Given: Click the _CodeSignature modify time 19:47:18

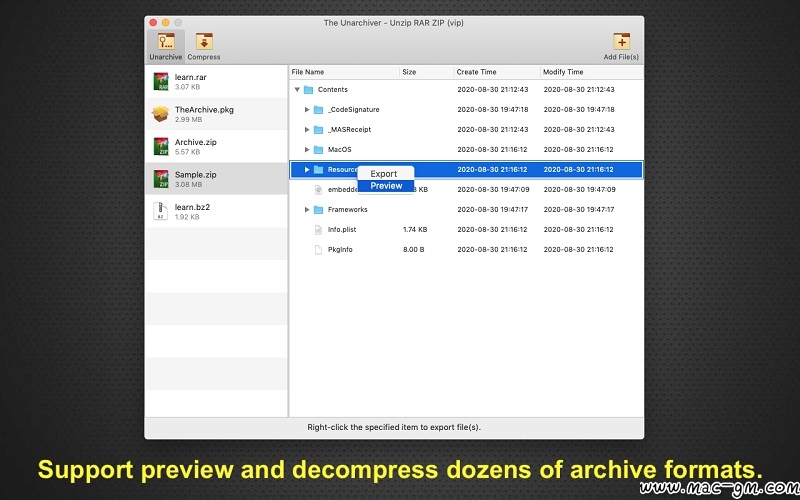Looking at the screenshot, I should tap(579, 110).
